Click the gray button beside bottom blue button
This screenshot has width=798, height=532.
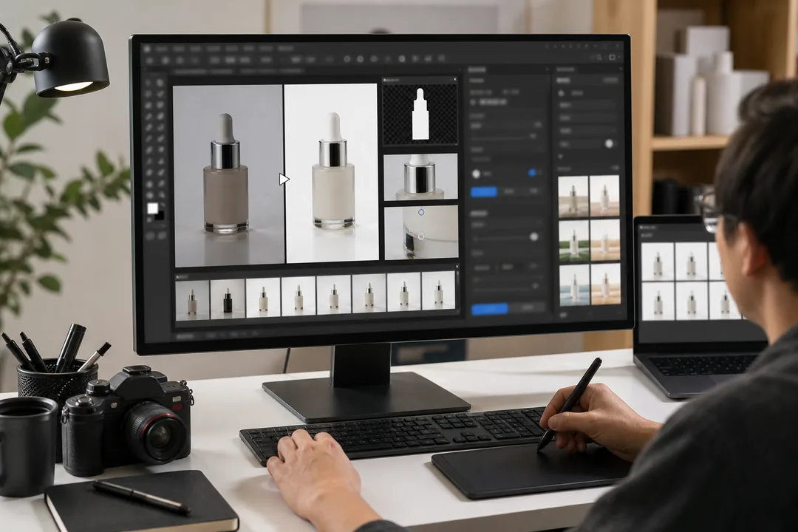coord(528,307)
